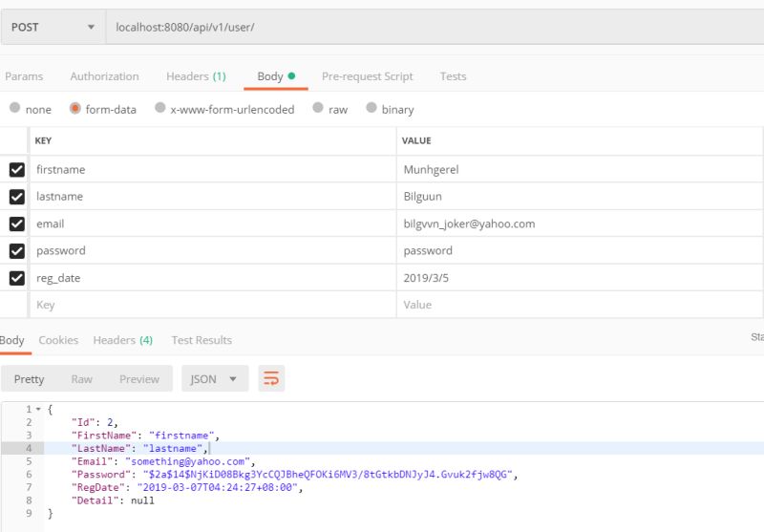The image size is (764, 532).
Task: Switch to Preview response view
Action: tap(139, 379)
